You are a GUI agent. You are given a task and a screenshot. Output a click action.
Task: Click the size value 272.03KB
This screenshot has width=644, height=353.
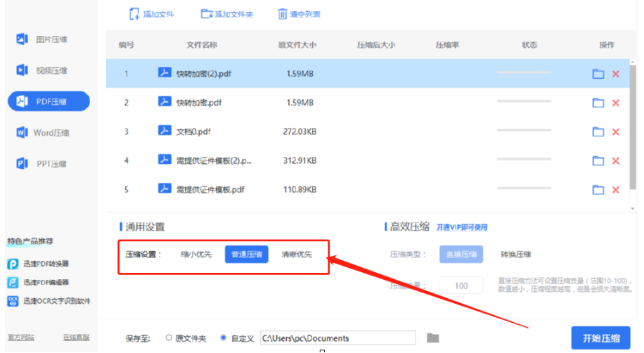point(300,132)
